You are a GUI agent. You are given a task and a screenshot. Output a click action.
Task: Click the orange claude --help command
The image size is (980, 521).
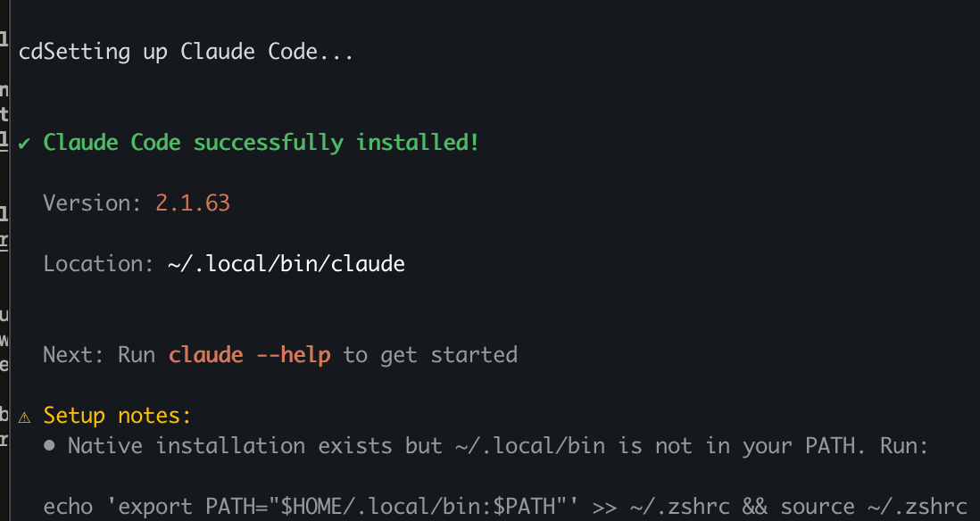tap(249, 355)
